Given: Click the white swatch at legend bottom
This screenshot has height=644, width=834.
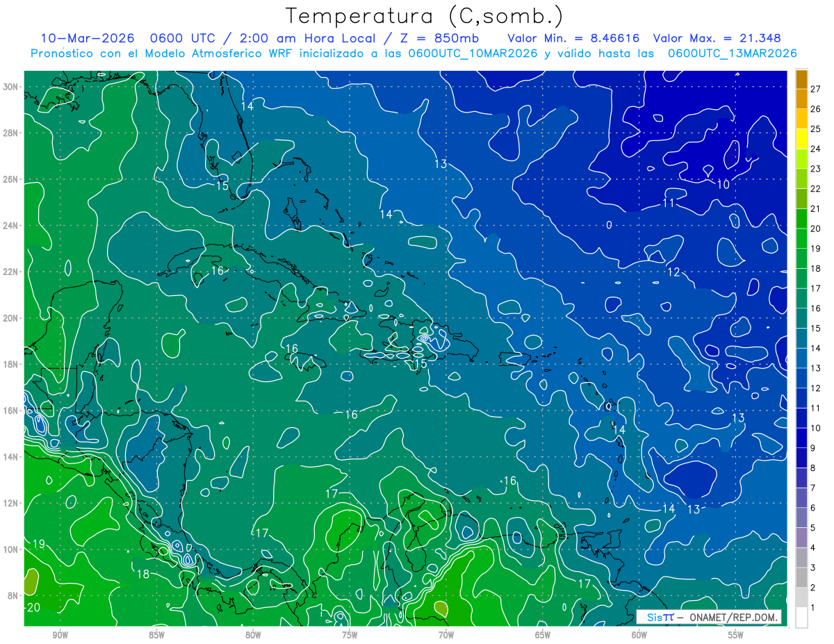Looking at the screenshot, I should [x=801, y=617].
